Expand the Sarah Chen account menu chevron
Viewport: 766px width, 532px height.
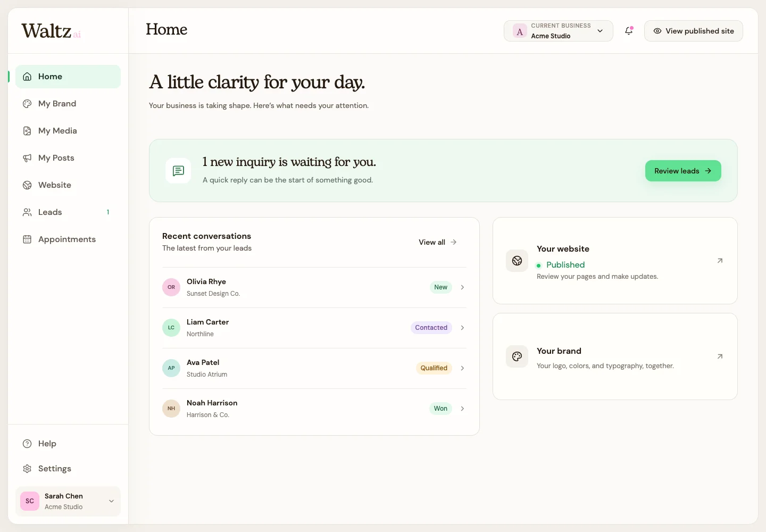pos(111,501)
